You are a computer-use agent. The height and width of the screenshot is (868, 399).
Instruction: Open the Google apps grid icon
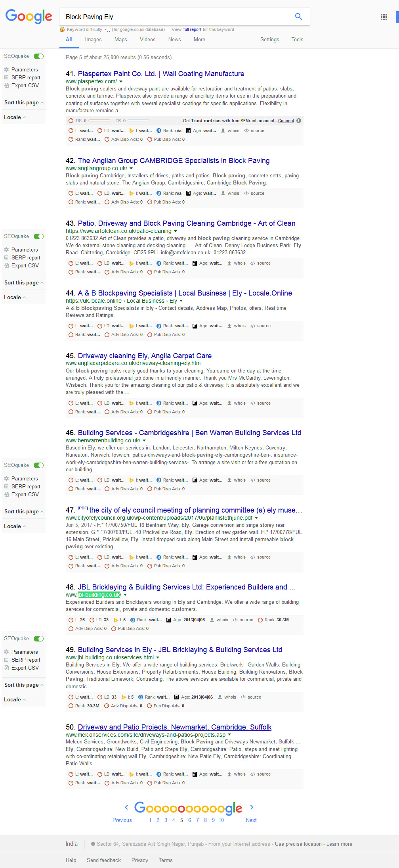coord(384,17)
